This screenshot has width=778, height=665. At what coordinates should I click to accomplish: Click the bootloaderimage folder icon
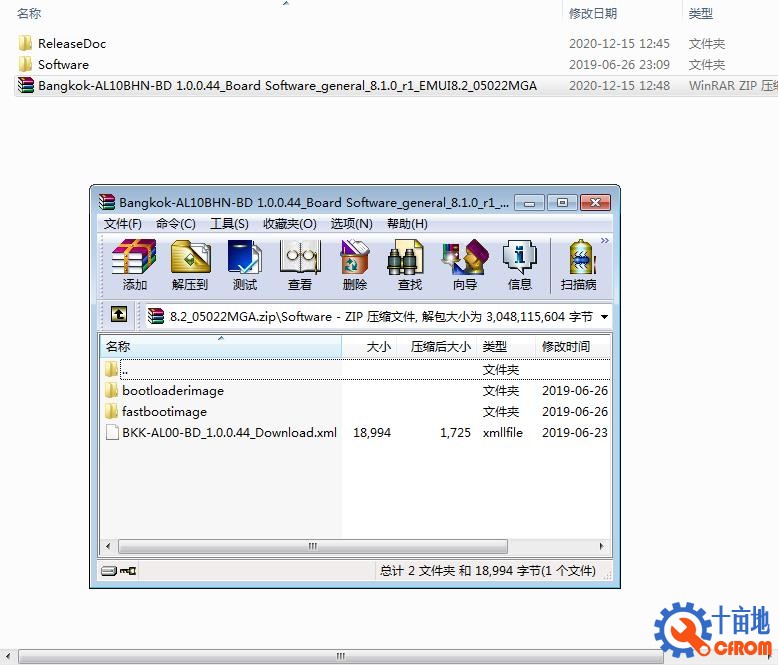[x=112, y=391]
